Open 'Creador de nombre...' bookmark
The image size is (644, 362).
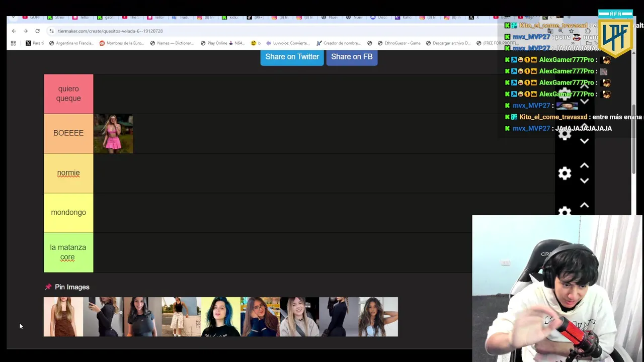[x=339, y=43]
